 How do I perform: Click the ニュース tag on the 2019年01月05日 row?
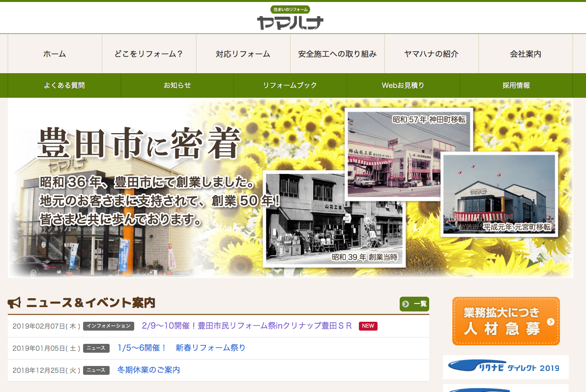[96, 348]
